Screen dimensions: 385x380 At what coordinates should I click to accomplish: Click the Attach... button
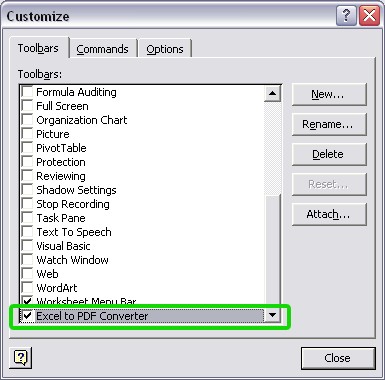pyautogui.click(x=329, y=214)
